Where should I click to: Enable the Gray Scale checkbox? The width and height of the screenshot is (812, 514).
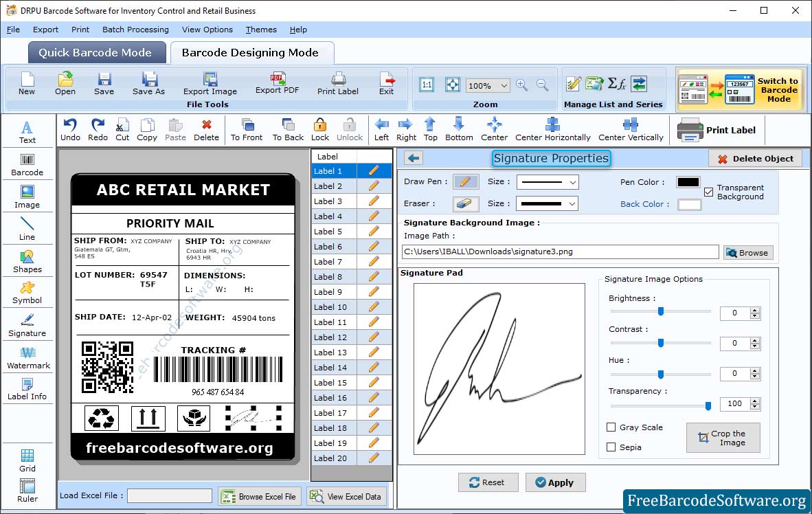click(611, 427)
